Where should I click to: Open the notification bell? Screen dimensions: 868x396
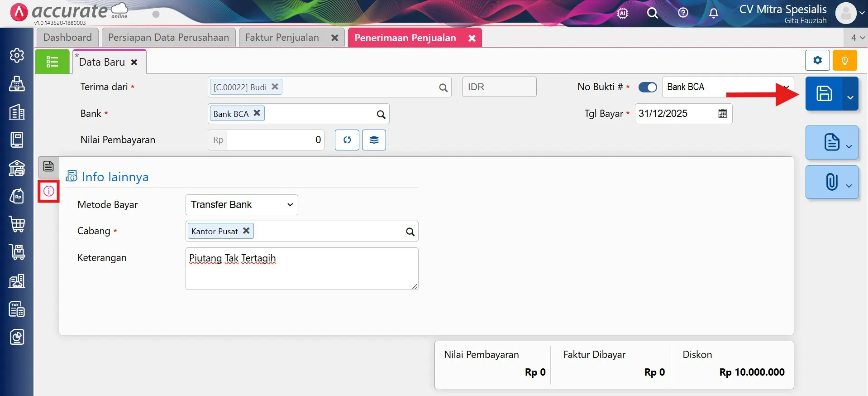(x=713, y=13)
